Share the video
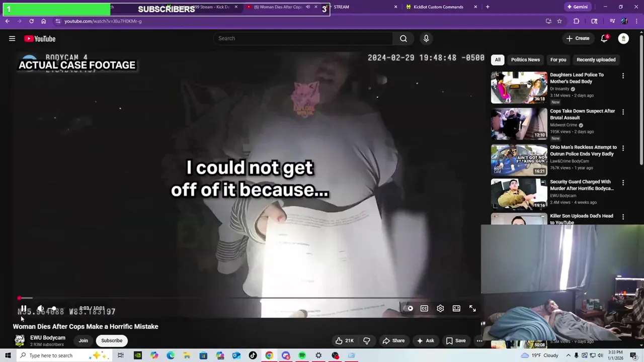644x362 pixels. [x=393, y=341]
